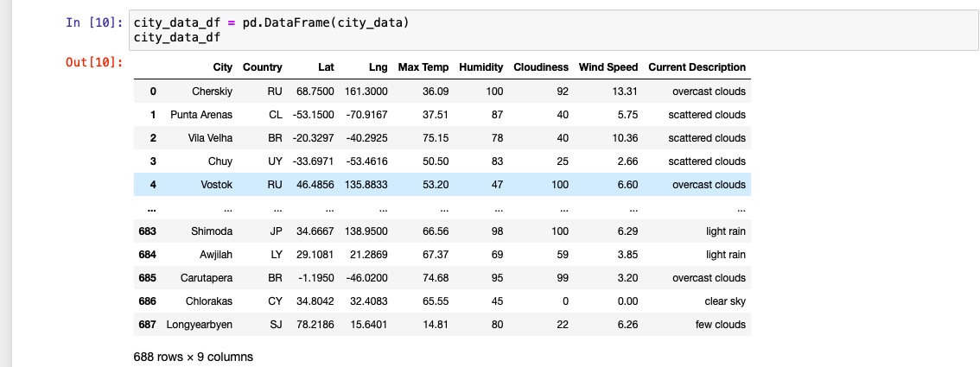The image size is (980, 367).
Task: Click country code LY
Action: 277,255
